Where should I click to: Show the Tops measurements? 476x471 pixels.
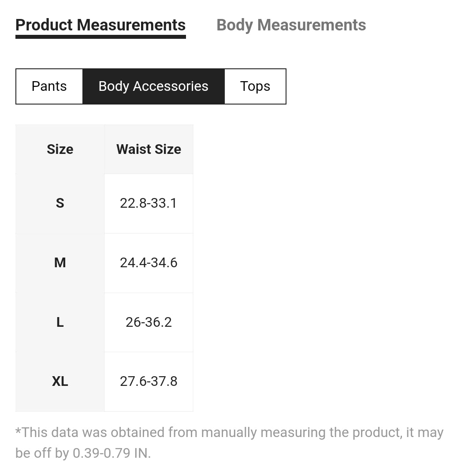pyautogui.click(x=255, y=86)
